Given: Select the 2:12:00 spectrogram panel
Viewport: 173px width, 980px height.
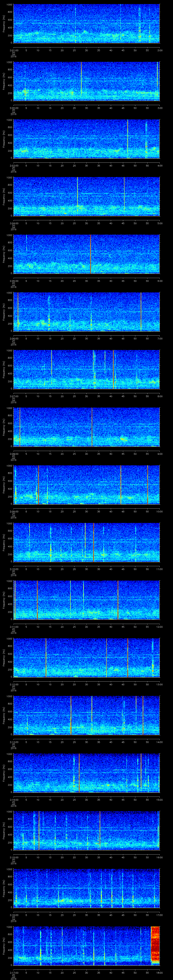Looking at the screenshot, I should (x=87, y=657).
